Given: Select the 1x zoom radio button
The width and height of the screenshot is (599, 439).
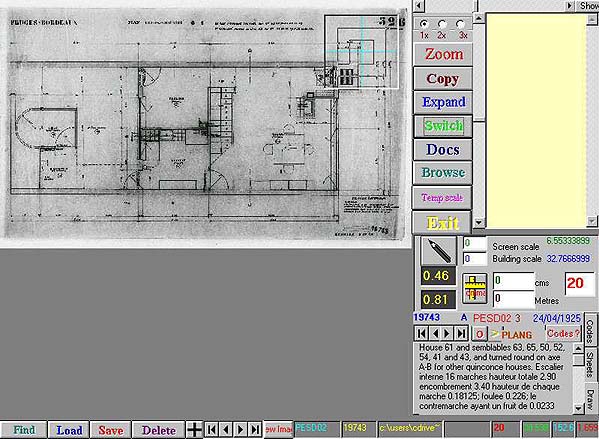Looking at the screenshot, I should pos(424,24).
